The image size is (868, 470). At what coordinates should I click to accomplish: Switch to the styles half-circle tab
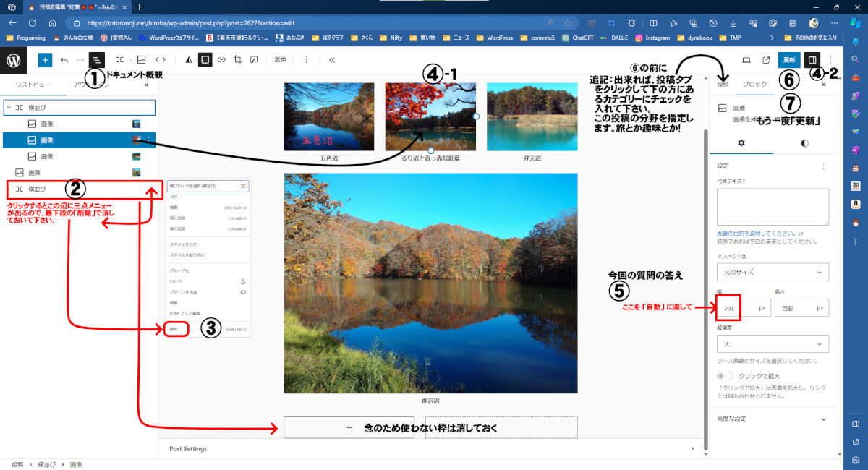pos(804,142)
